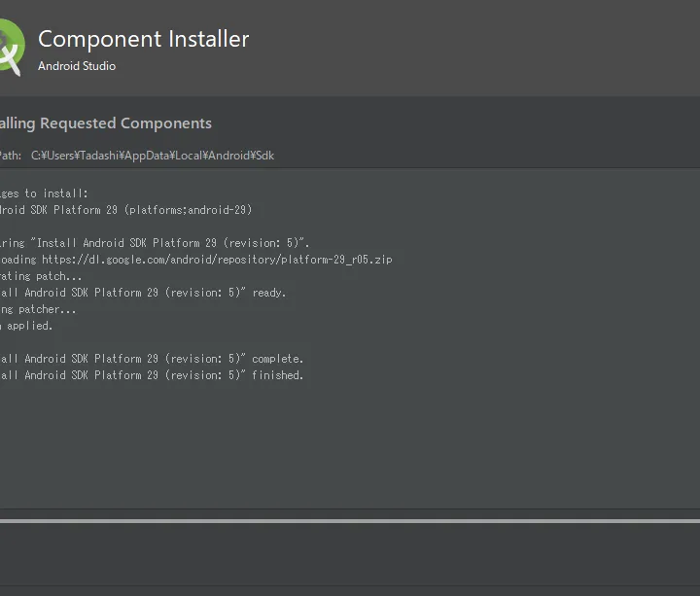Image resolution: width=700 pixels, height=596 pixels.
Task: Click the installation progress bar
Action: (350, 521)
